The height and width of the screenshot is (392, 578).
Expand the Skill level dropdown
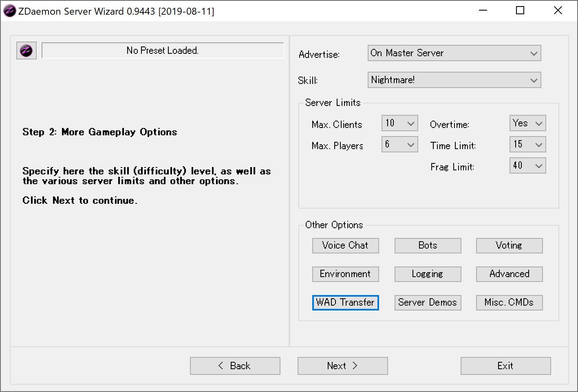tap(454, 80)
